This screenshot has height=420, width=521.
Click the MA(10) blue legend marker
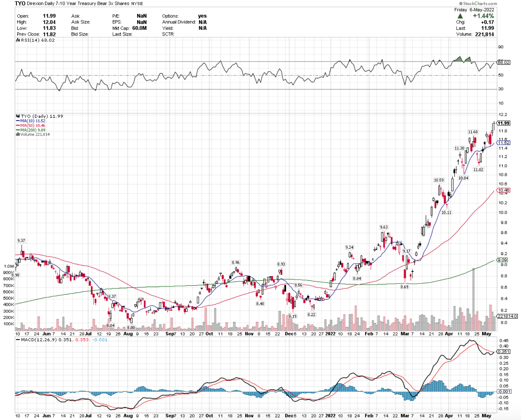(18, 121)
